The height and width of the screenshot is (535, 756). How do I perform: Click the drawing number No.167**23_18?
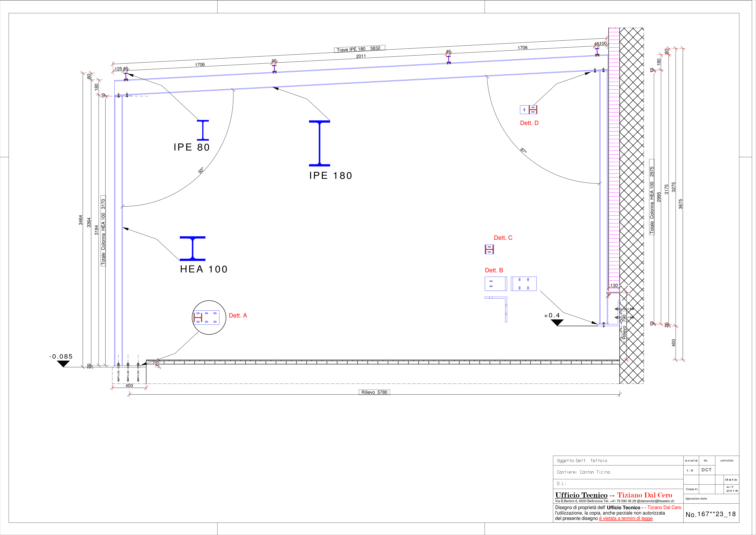[711, 514]
